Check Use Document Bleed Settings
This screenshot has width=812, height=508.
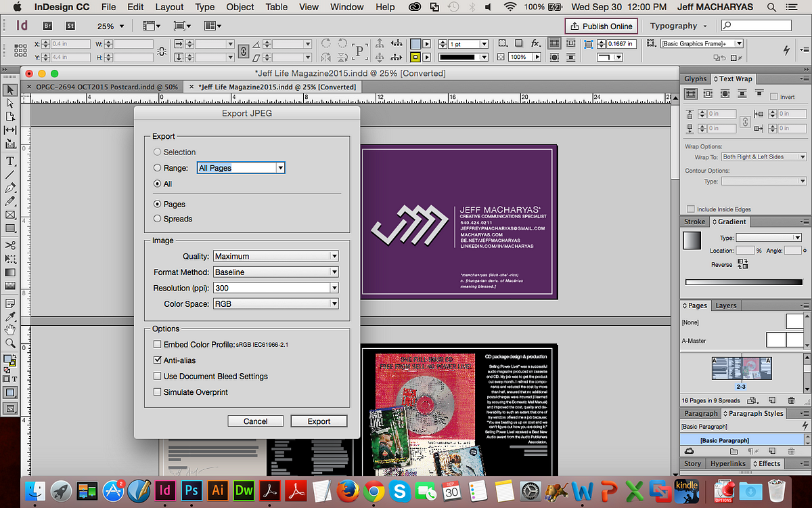point(158,376)
